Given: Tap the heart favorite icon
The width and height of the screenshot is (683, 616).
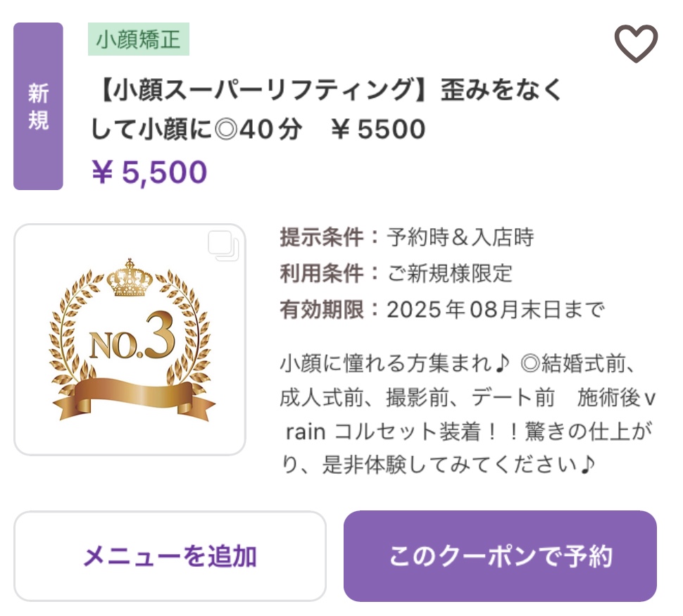Looking at the screenshot, I should click(636, 43).
